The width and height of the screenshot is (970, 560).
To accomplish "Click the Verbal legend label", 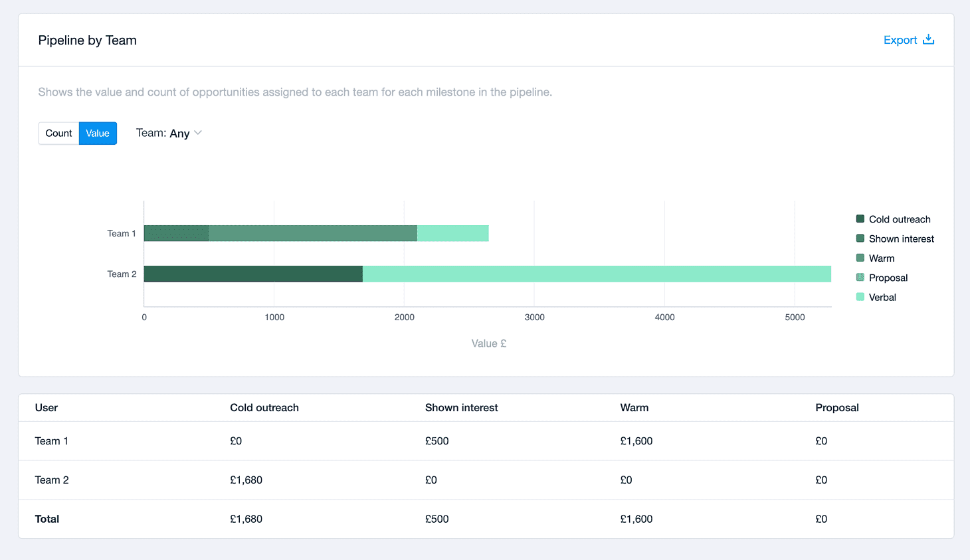I will 882,297.
